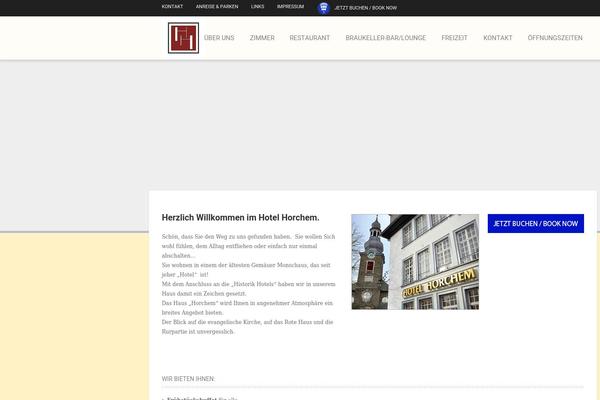Click the blue Jetzt Buchen / Book Now button
The width and height of the screenshot is (600, 400).
536,224
